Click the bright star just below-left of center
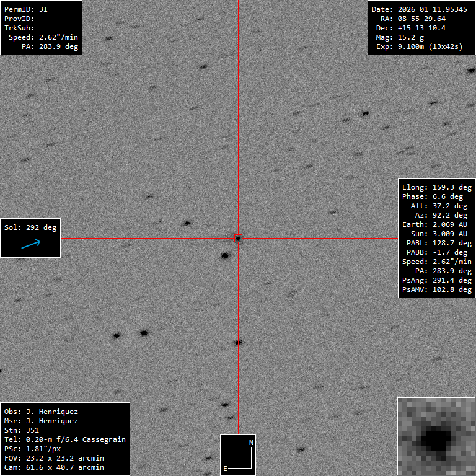476x476 pixels. coord(226,255)
